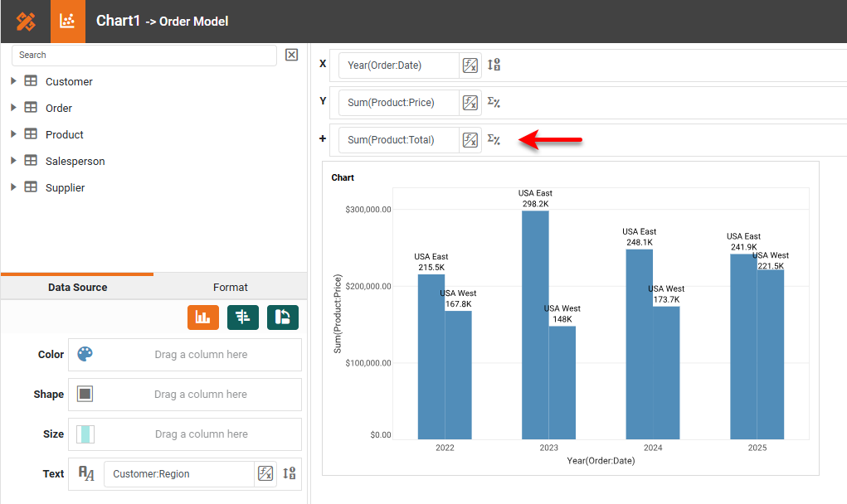Clear the search box with the X button
Viewport: 847px width, 504px height.
[291, 55]
